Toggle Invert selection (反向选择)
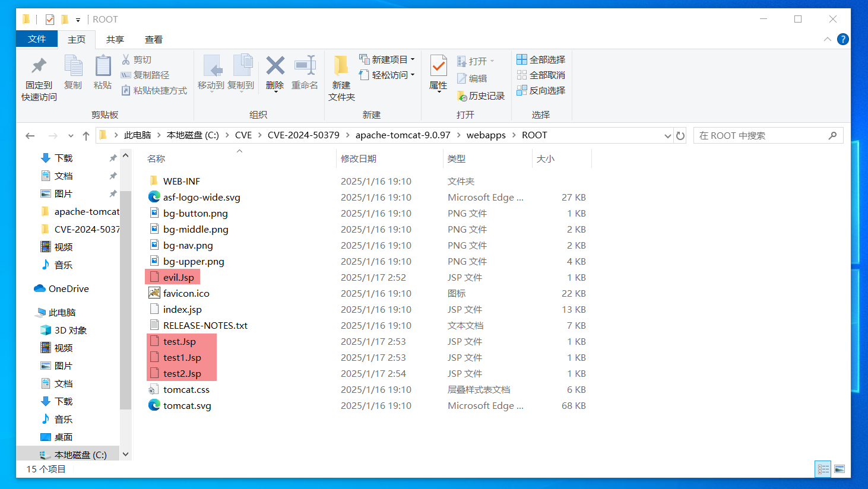The image size is (868, 489). [541, 90]
